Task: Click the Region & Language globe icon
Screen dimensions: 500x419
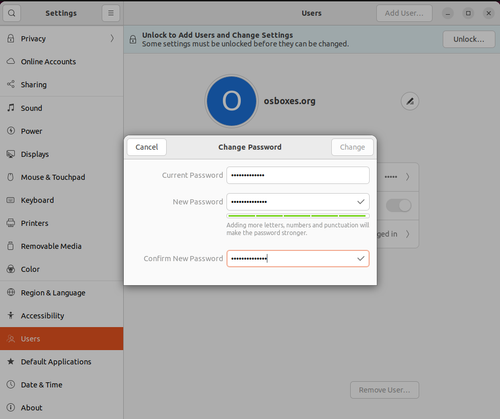Action: coord(11,292)
